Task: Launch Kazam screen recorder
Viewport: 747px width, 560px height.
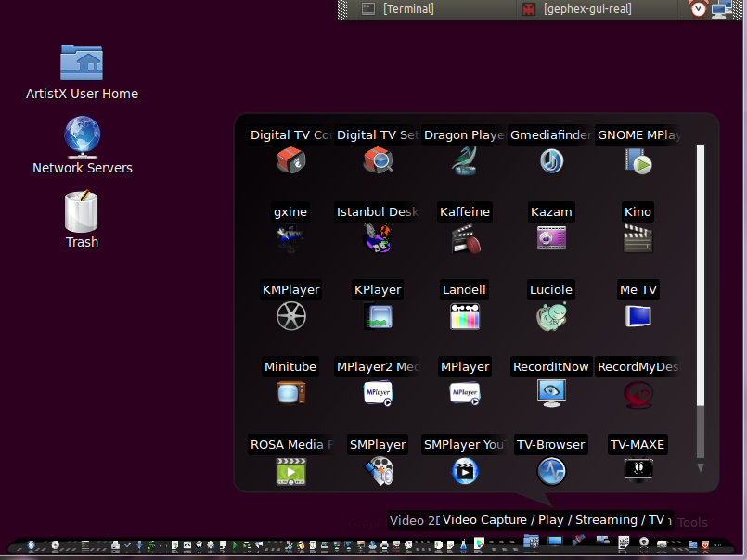Action: (551, 238)
